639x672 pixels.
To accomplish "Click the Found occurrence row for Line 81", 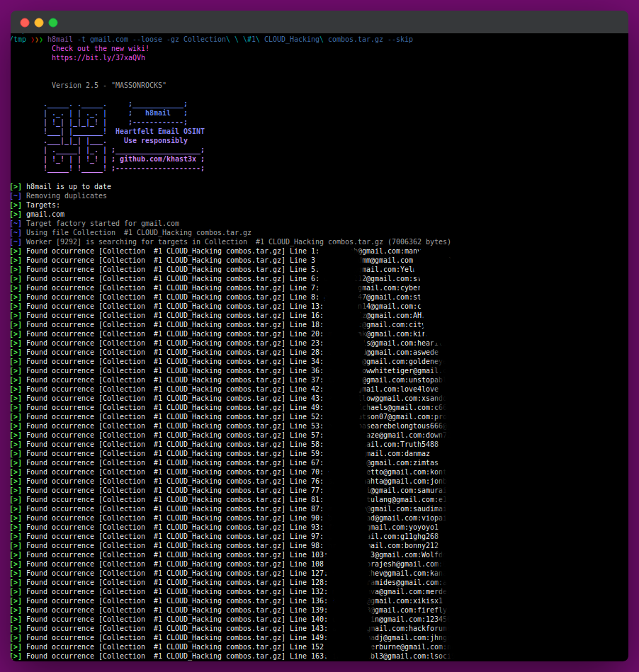I will click(229, 500).
